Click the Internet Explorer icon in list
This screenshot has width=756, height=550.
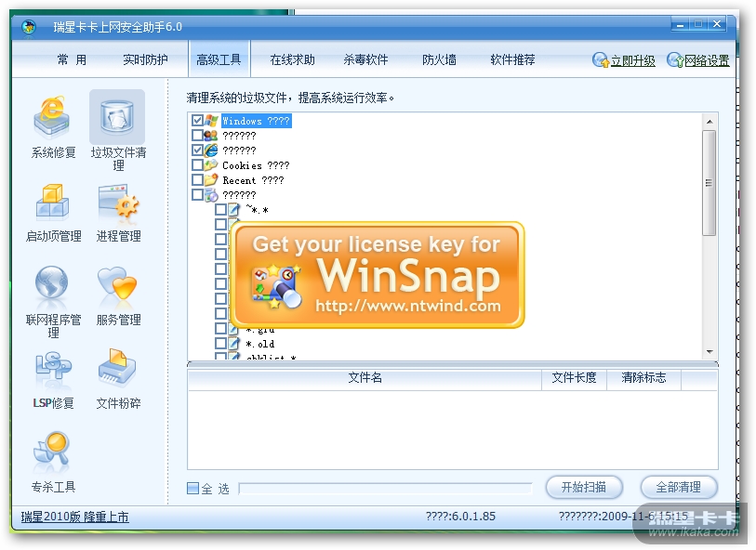click(211, 151)
